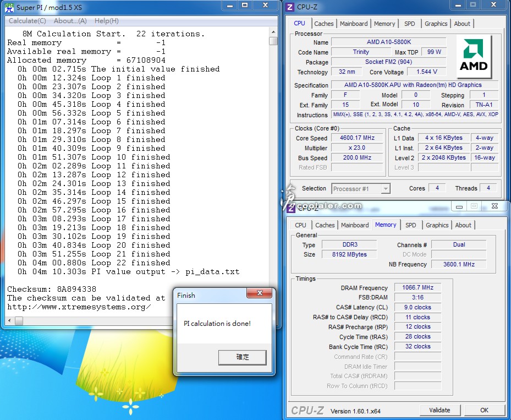
Task: Select Memory tab in lower CPU-Z window
Action: 386,225
